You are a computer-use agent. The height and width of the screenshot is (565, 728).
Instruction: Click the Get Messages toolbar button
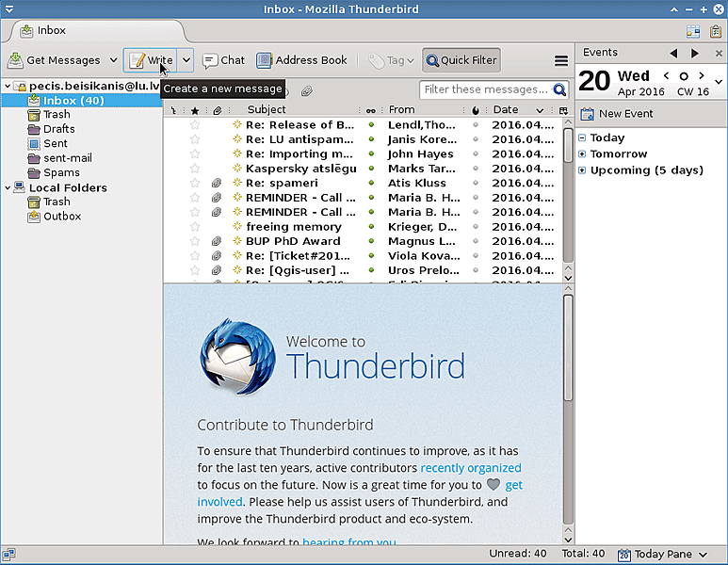click(x=54, y=60)
